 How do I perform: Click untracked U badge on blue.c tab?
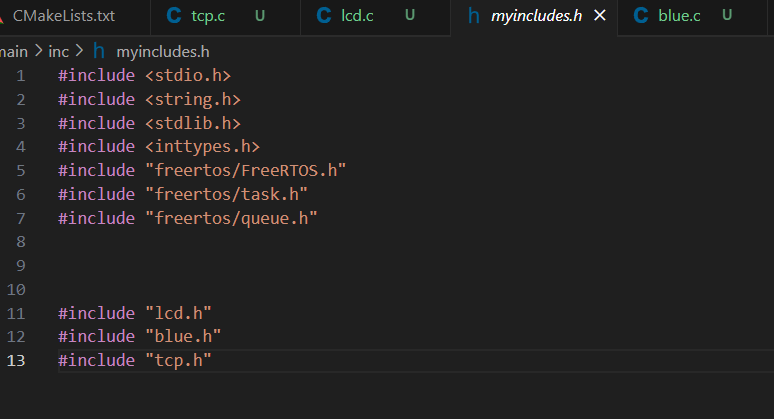(727, 16)
